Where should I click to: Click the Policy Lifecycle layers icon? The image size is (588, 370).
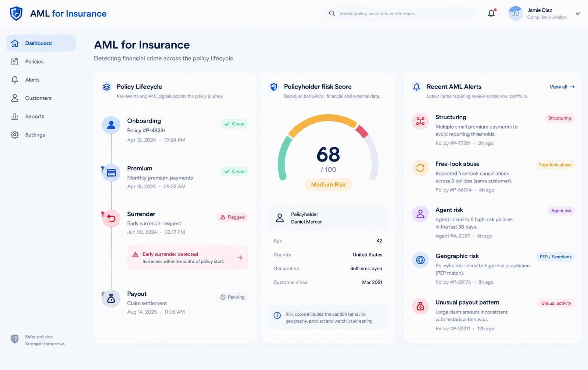(107, 87)
